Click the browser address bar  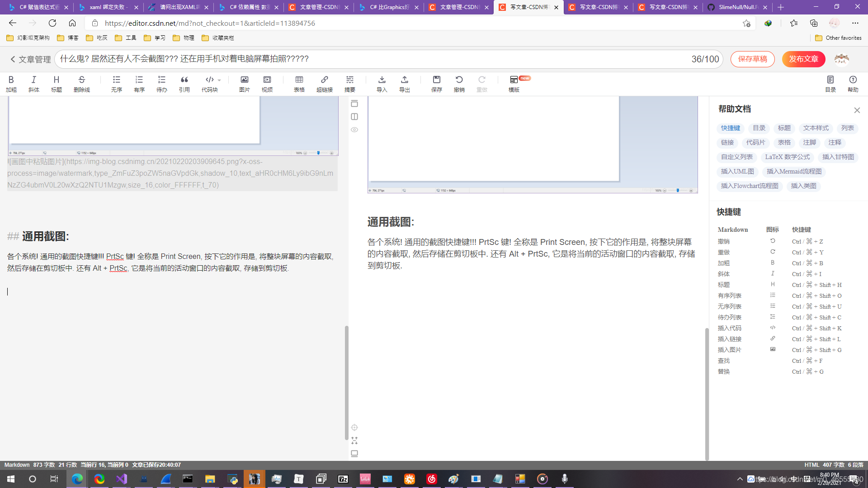coord(420,23)
